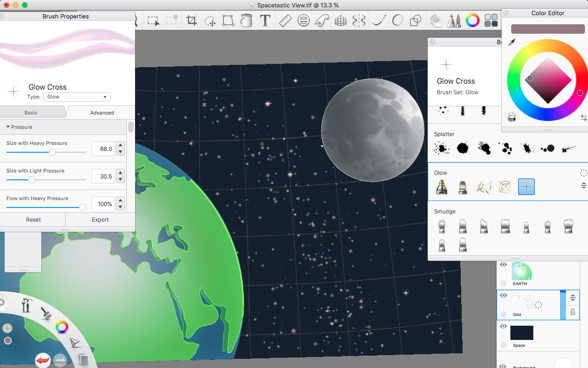Select the first Glow brush nozzle icon

441,187
